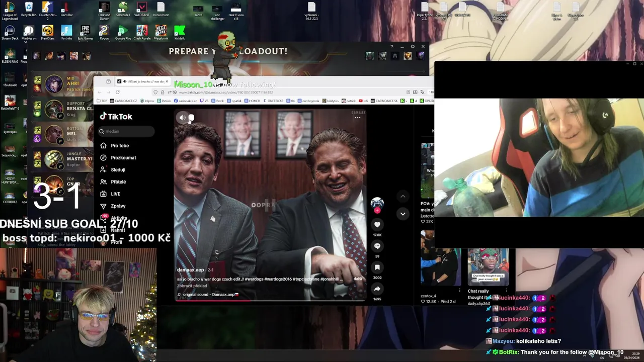This screenshot has width=644, height=362.
Task: Open the Recycle Bin desktop icon
Action: coord(29,10)
